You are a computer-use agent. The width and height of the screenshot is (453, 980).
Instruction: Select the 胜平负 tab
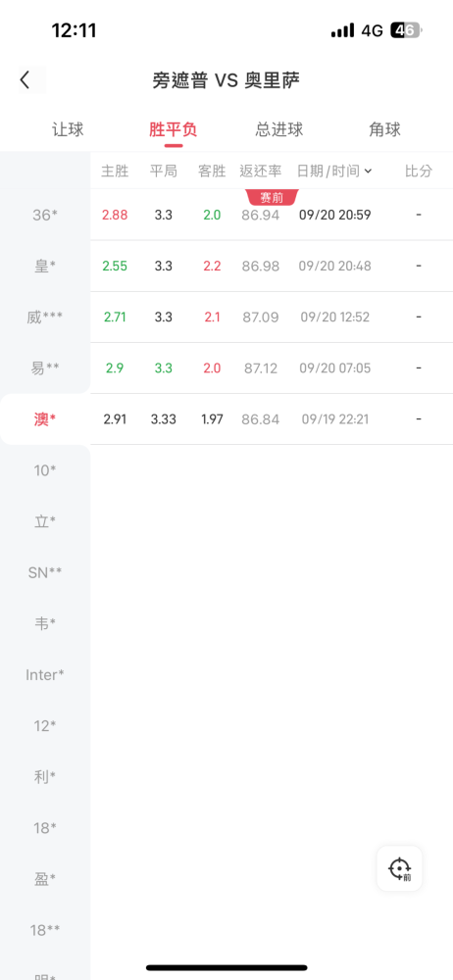(174, 129)
